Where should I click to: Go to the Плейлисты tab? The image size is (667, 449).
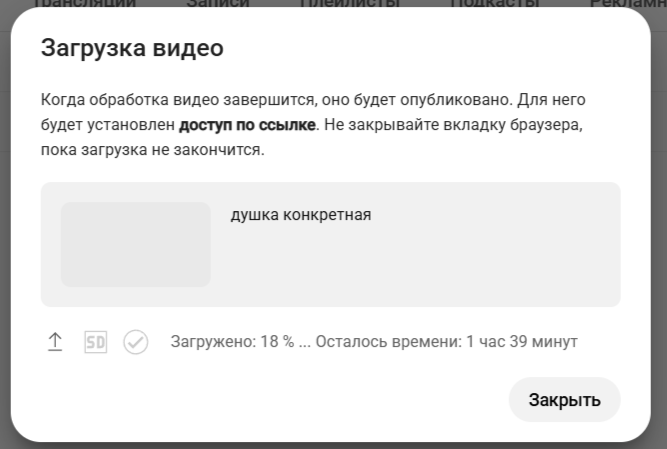coord(350,4)
